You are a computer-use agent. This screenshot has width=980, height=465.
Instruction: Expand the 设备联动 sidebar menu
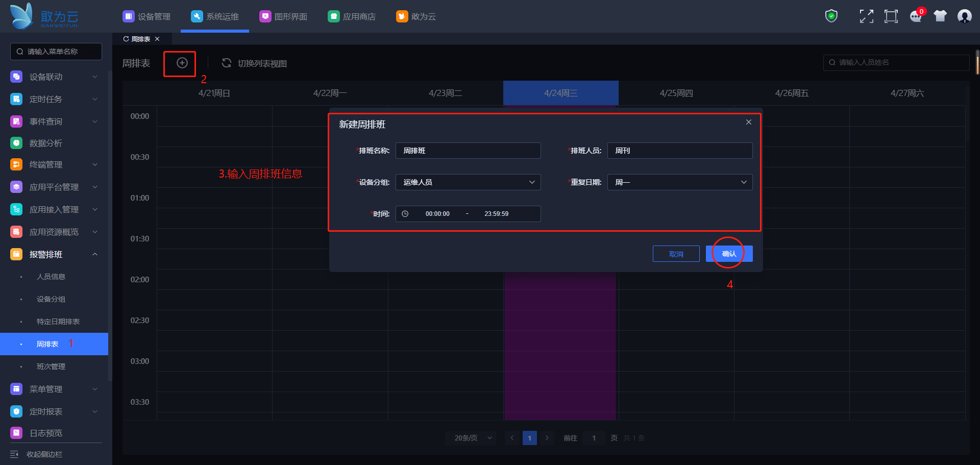point(95,77)
